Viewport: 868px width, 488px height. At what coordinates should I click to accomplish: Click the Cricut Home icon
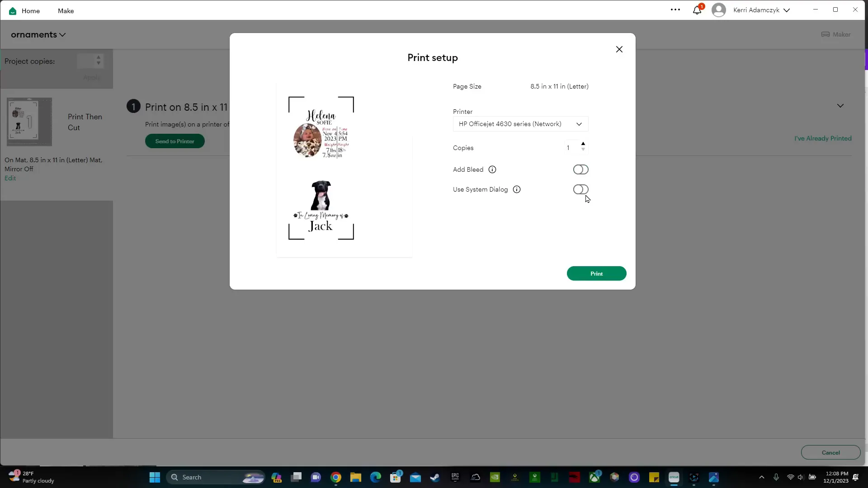pos(13,10)
